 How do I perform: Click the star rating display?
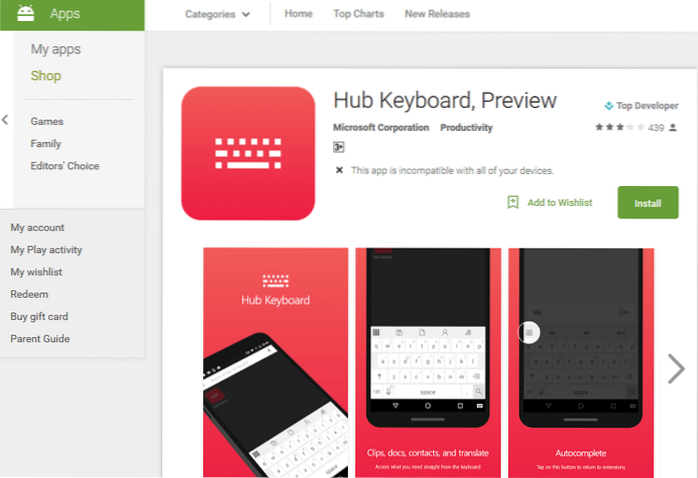click(620, 127)
